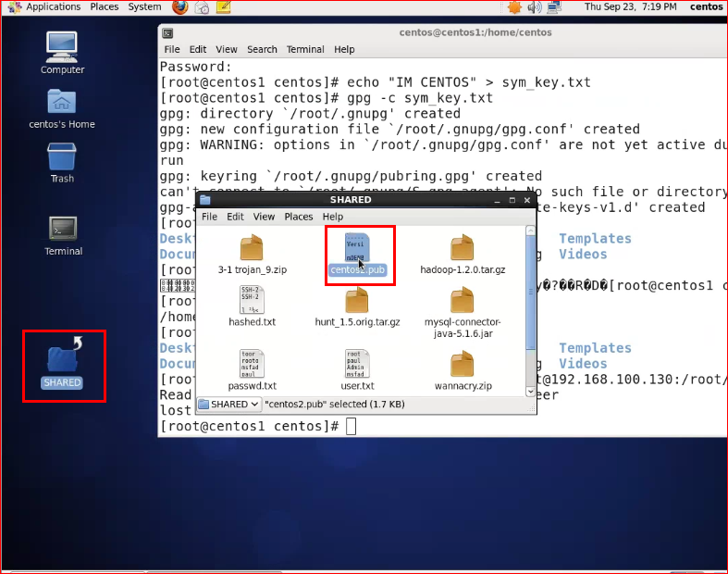Open Places menu in top panel
The image size is (728, 574).
tap(104, 7)
